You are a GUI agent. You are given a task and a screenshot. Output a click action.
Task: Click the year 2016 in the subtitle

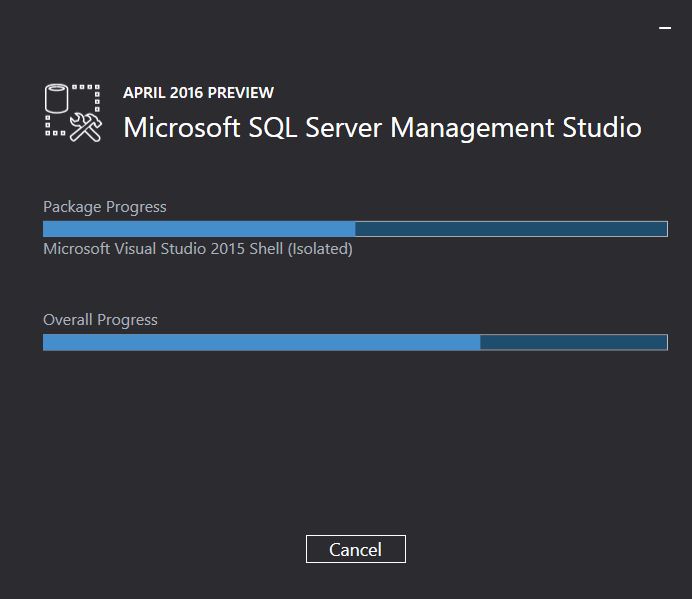(x=187, y=93)
